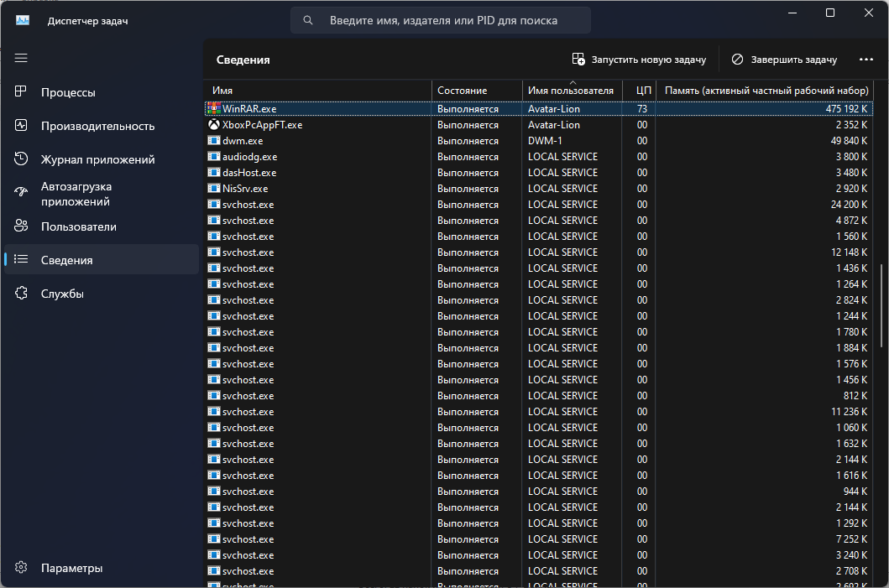Click the dasHost.exe process icon
The height and width of the screenshot is (588, 889).
pyautogui.click(x=214, y=172)
